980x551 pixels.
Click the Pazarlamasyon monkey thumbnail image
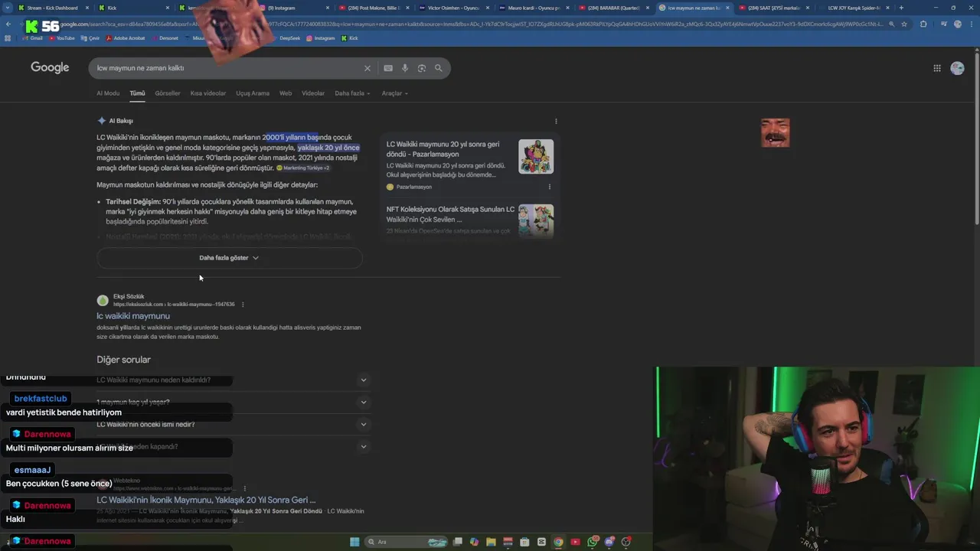536,156
